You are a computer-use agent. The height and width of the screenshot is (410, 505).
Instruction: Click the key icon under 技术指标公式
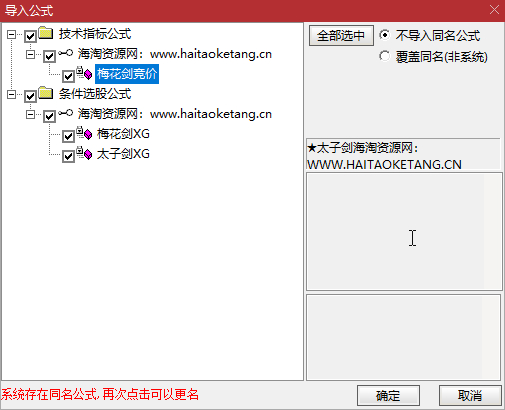click(x=66, y=53)
